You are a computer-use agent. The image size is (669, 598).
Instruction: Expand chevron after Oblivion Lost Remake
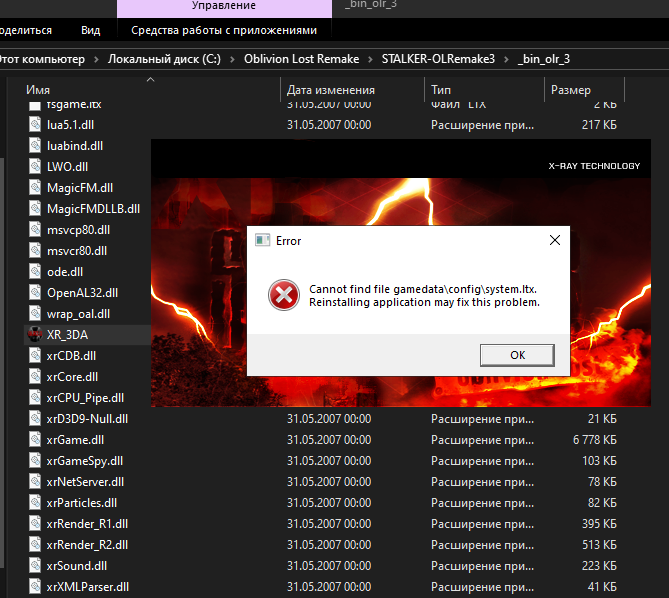(x=370, y=59)
